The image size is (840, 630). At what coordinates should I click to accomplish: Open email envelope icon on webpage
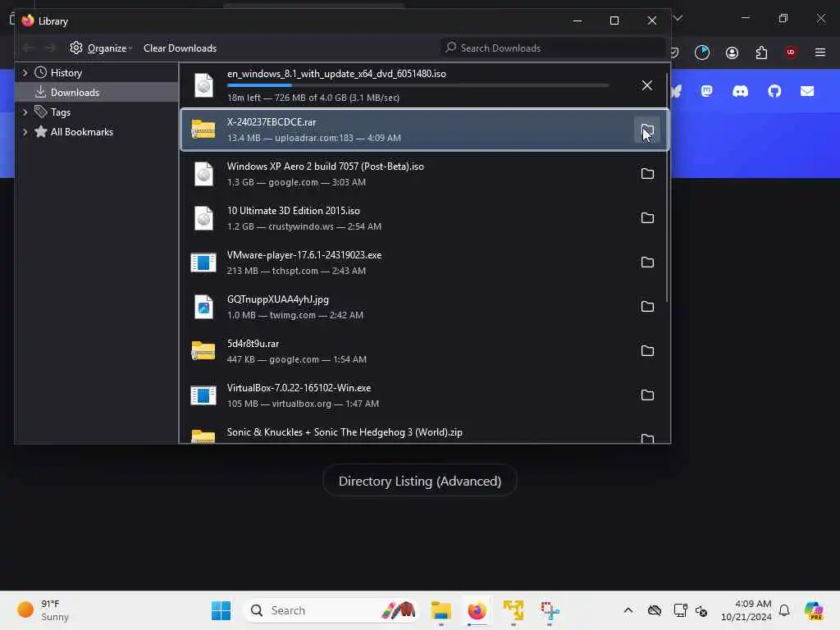click(807, 92)
